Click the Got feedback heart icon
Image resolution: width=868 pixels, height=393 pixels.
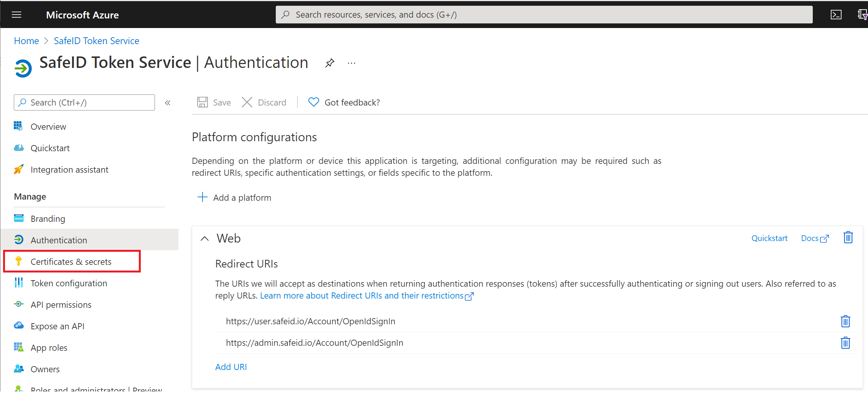tap(313, 102)
